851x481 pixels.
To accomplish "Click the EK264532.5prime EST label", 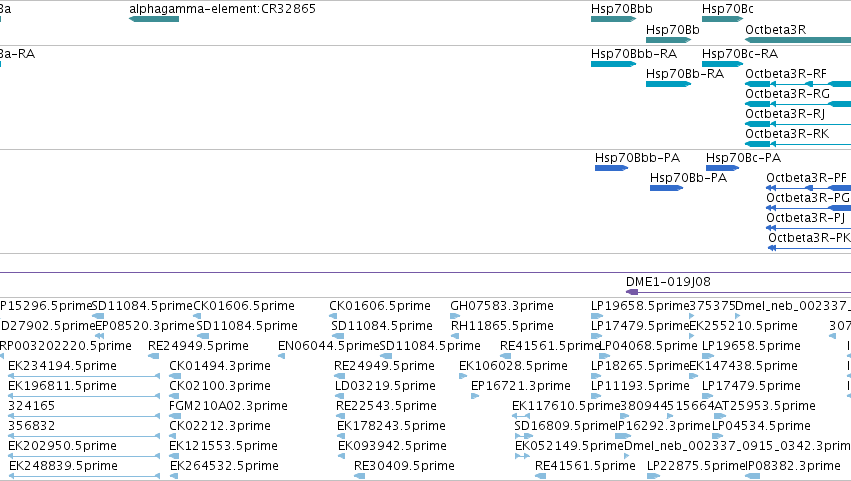I will click(224, 466).
